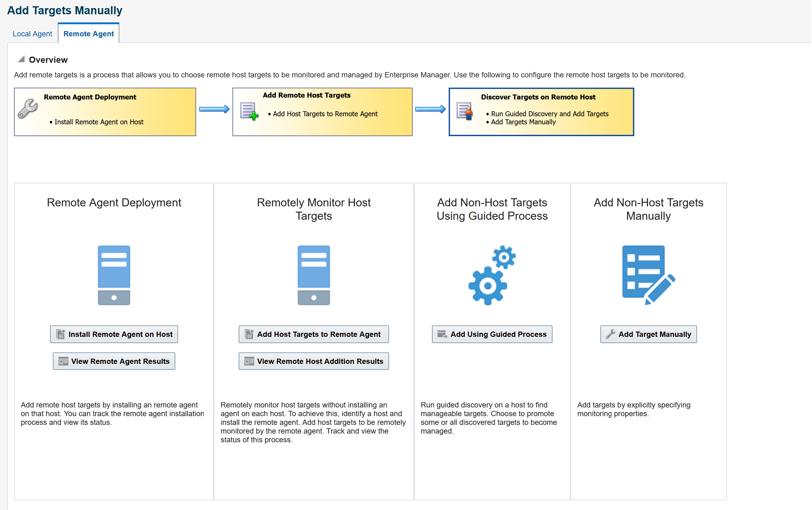The height and width of the screenshot is (510, 812).
Task: Click the blue gears guided process icon
Action: tap(492, 275)
